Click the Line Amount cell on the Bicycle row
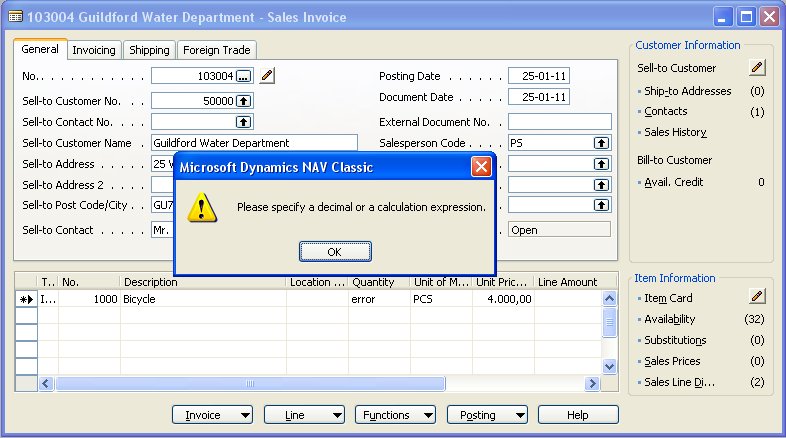The width and height of the screenshot is (786, 438). (x=568, y=299)
